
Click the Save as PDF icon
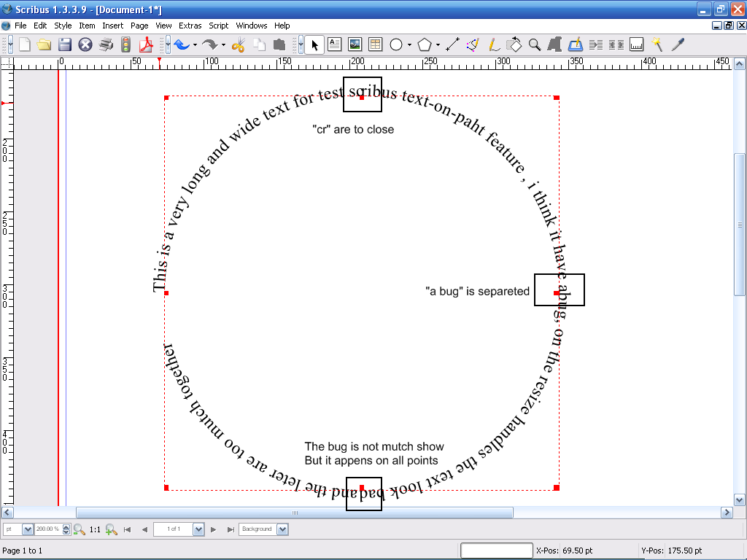[146, 44]
